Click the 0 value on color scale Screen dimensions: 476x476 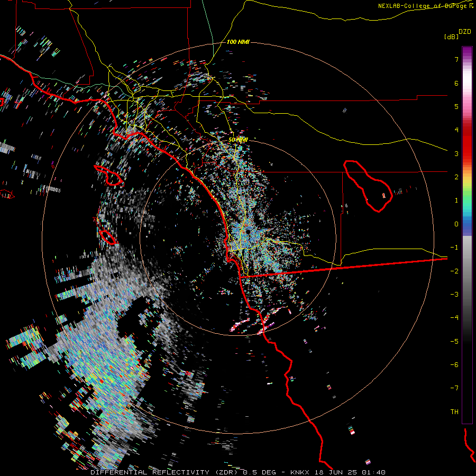click(x=456, y=224)
